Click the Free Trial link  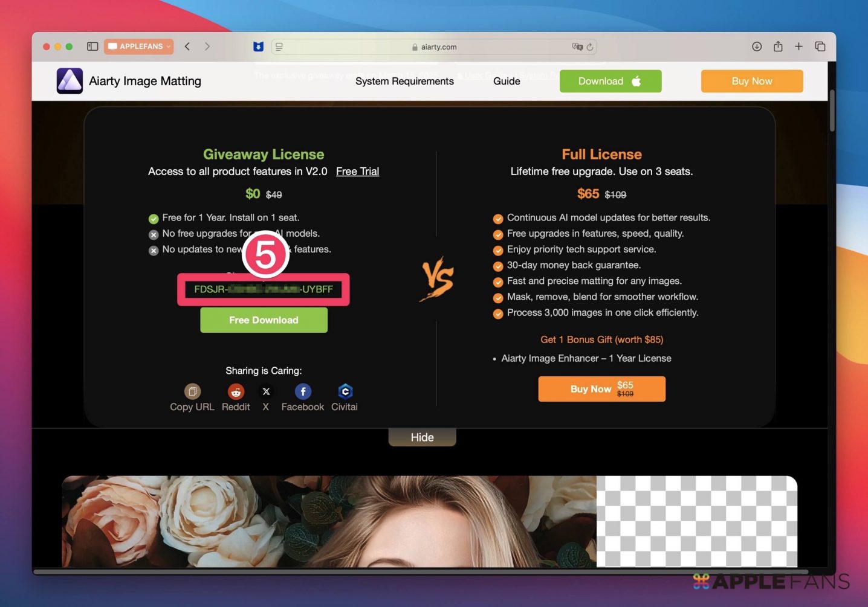point(357,172)
